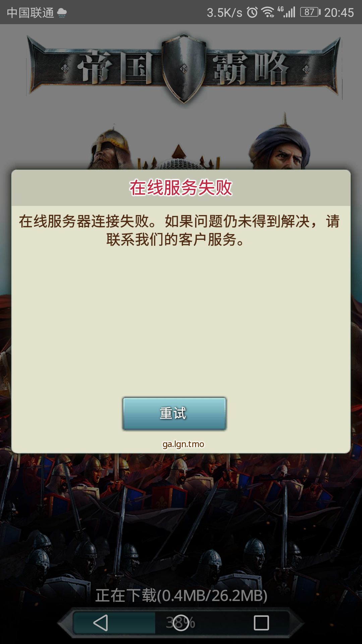362x644 pixels.
Task: Click the 在线服务失败 dialog title
Action: coord(181,187)
